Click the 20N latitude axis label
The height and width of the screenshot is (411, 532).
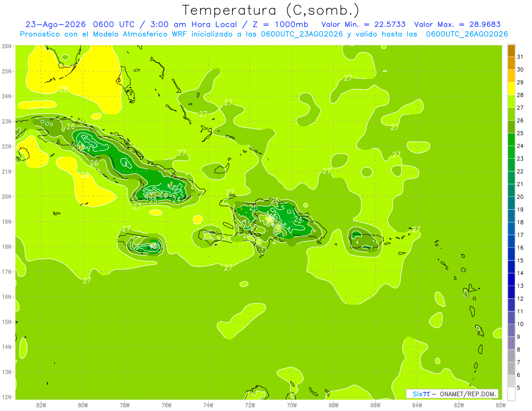6,196
